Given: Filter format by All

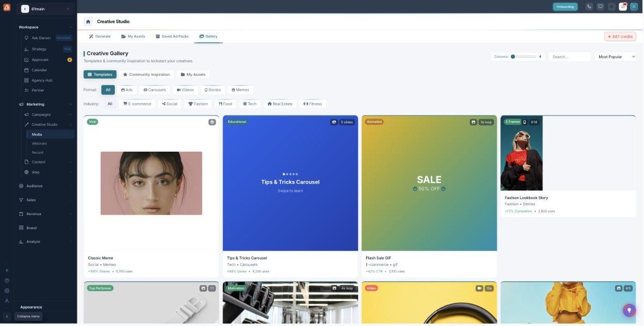Looking at the screenshot, I should pyautogui.click(x=108, y=90).
